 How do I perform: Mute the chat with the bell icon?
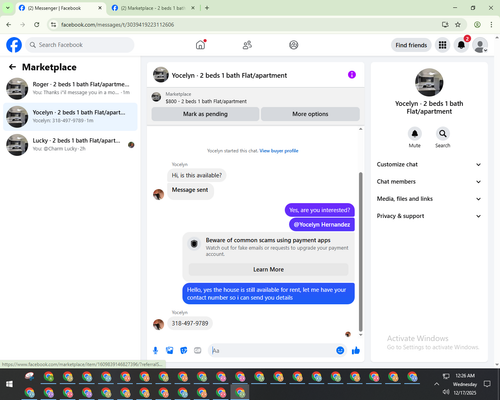(x=415, y=134)
